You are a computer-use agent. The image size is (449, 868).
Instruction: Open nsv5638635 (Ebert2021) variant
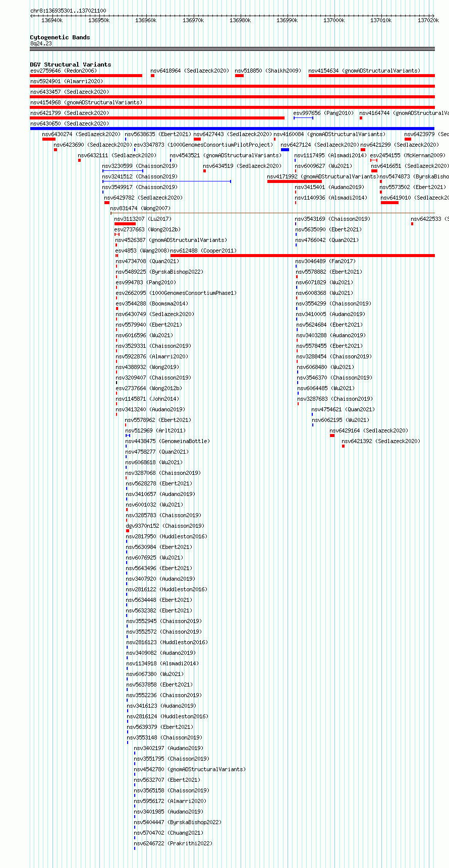[x=158, y=135]
